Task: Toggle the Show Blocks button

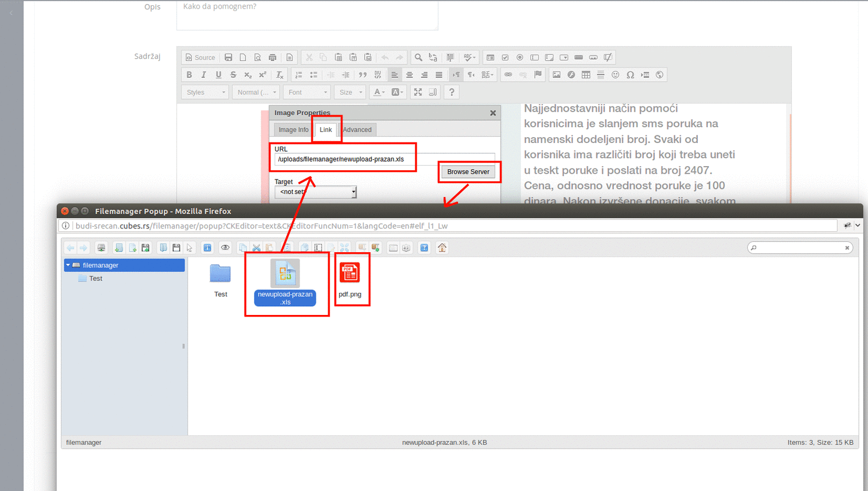Action: coord(433,92)
